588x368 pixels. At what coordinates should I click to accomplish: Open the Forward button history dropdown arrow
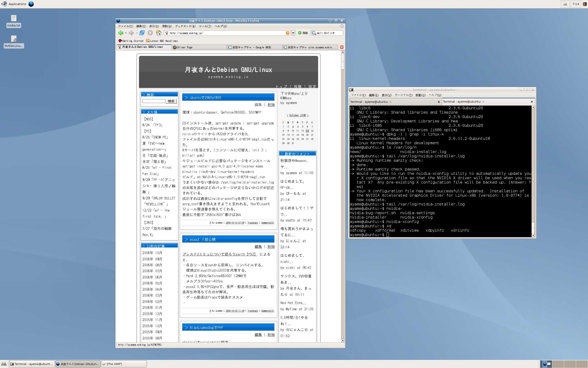[x=137, y=33]
